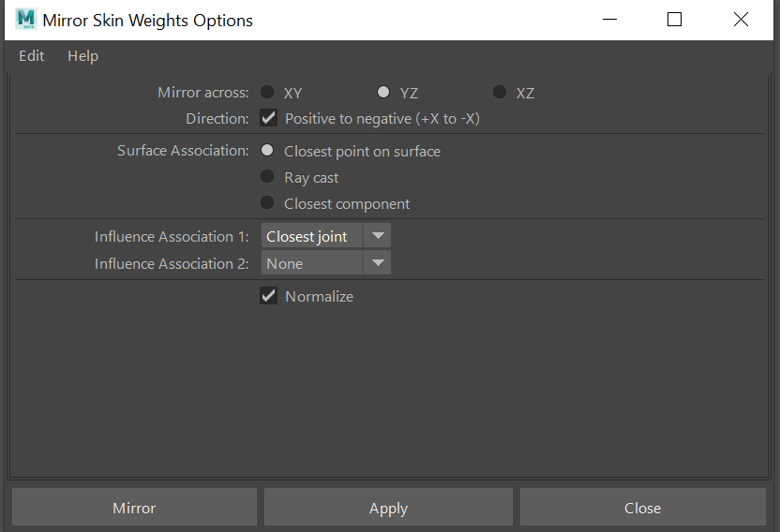Viewport: 780px width, 532px height.
Task: Disable the Normalize checkbox
Action: 269,296
